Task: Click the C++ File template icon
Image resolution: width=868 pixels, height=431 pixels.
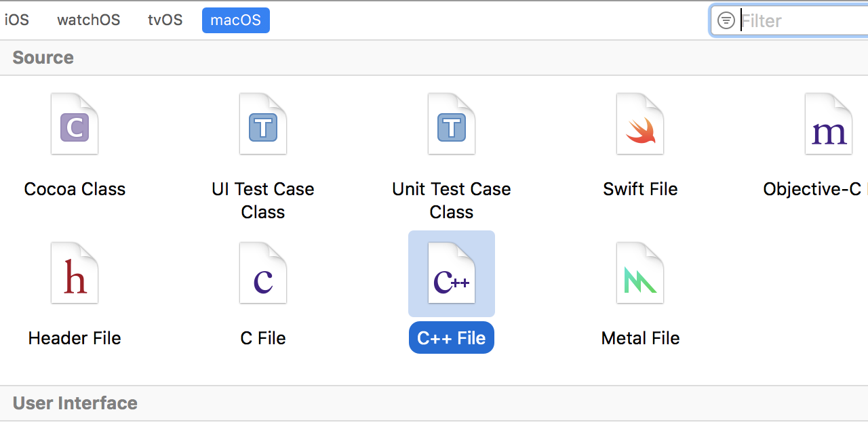Action: click(x=452, y=274)
